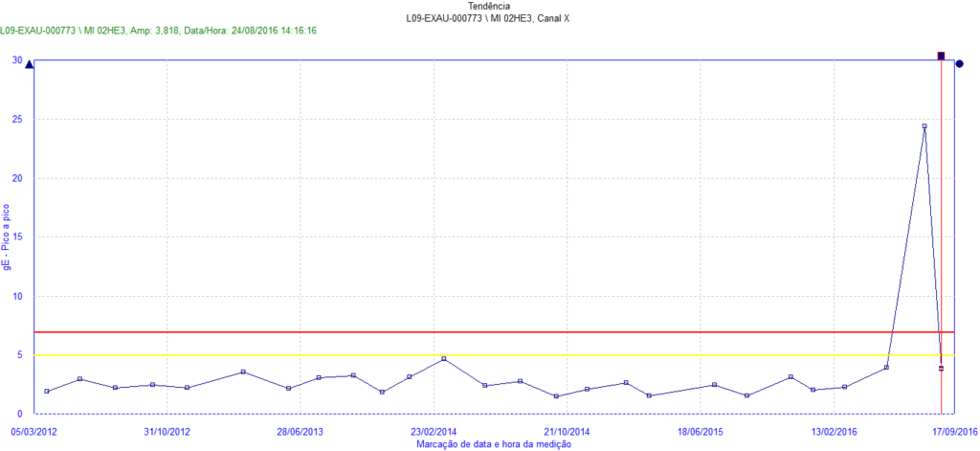Image resolution: width=980 pixels, height=451 pixels.
Task: Click the 05/03/2012 date label
Action: pos(33,432)
